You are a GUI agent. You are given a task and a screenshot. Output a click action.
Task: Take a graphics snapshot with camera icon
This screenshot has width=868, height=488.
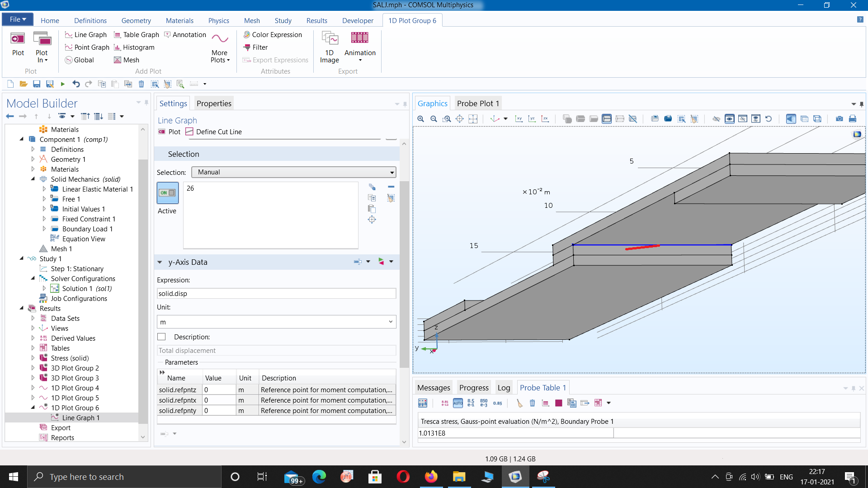coord(839,119)
